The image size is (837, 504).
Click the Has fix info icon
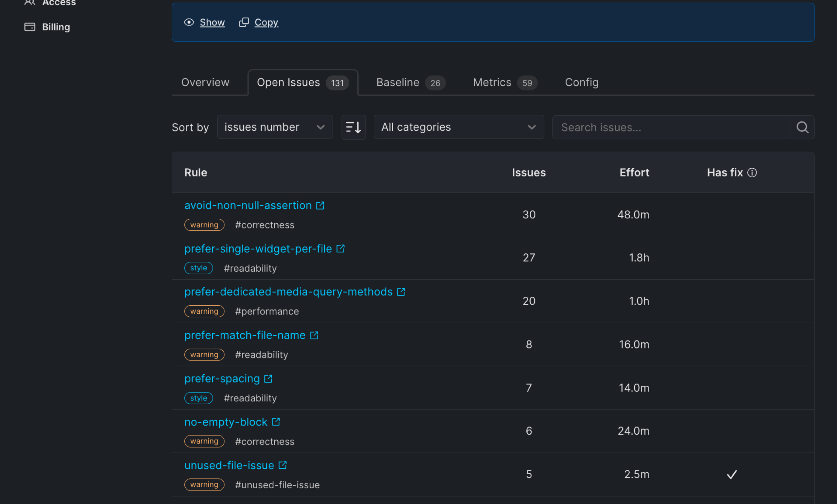[752, 173]
